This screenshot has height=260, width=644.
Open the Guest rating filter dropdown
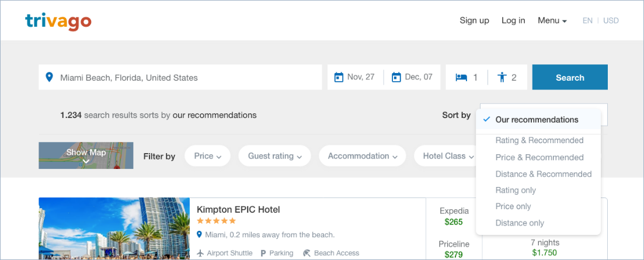coord(274,156)
